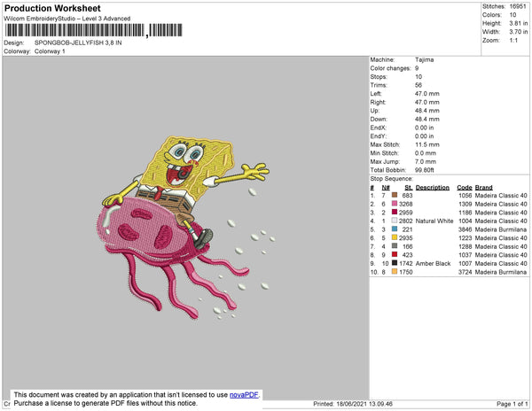The width and height of the screenshot is (532, 411).
Task: Click the St. column header
Action: coord(409,188)
